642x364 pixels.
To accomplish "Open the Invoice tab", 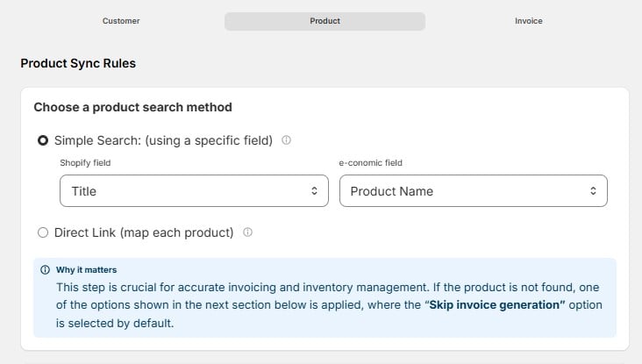I will [x=529, y=21].
